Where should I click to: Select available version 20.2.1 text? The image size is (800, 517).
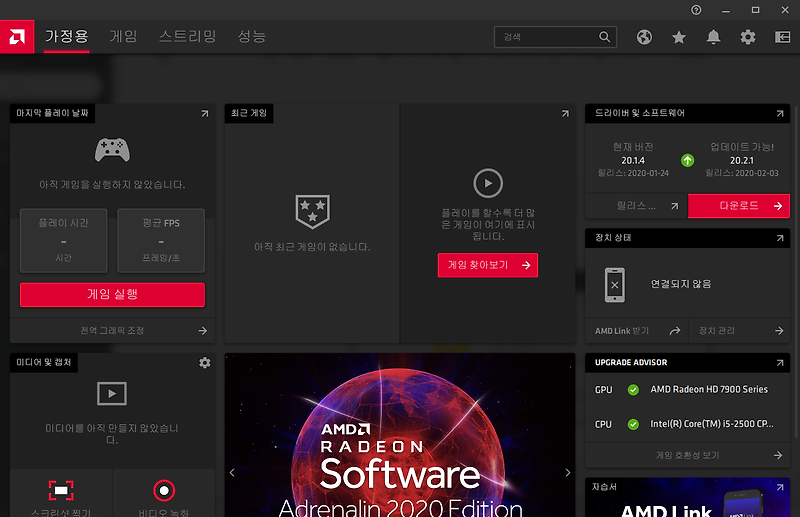coord(741,160)
